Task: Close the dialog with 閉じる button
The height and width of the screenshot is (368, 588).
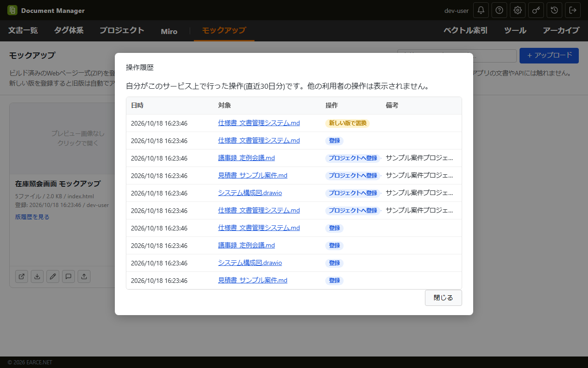Action: tap(443, 298)
